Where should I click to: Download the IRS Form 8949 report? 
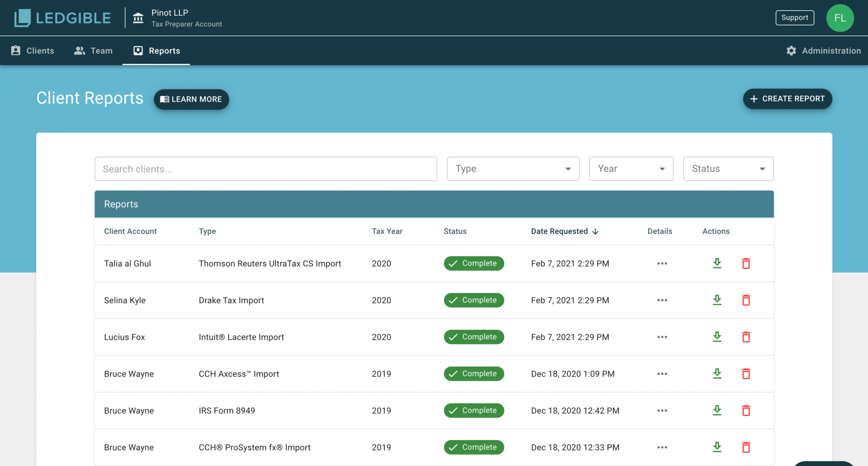(717, 410)
